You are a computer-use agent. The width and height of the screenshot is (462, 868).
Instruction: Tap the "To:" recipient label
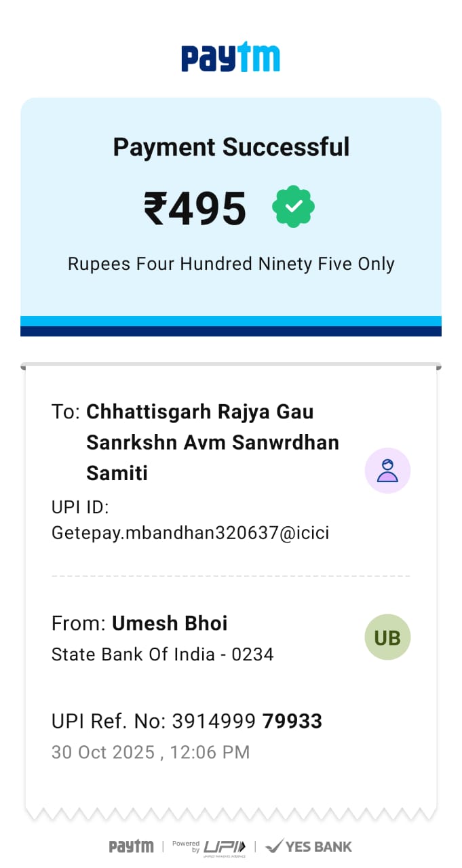[x=66, y=412]
